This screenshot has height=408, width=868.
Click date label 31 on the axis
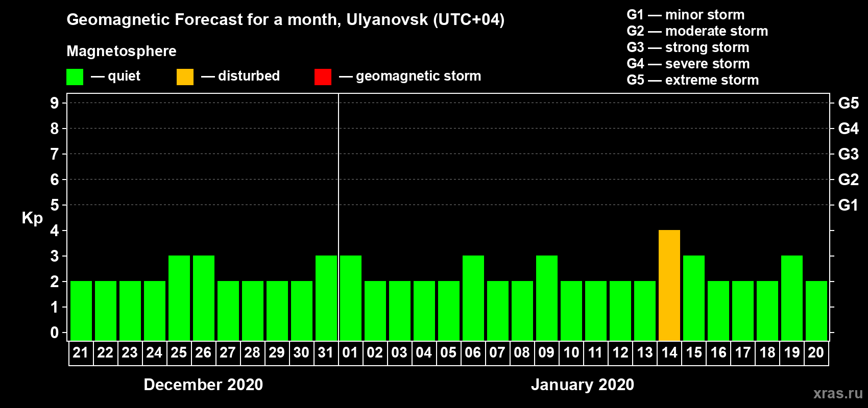tap(326, 352)
